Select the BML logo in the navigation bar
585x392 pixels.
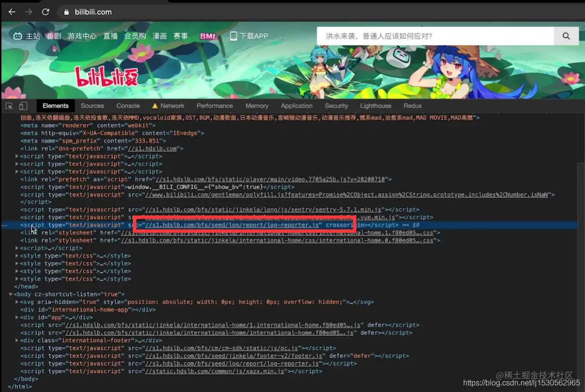(208, 36)
